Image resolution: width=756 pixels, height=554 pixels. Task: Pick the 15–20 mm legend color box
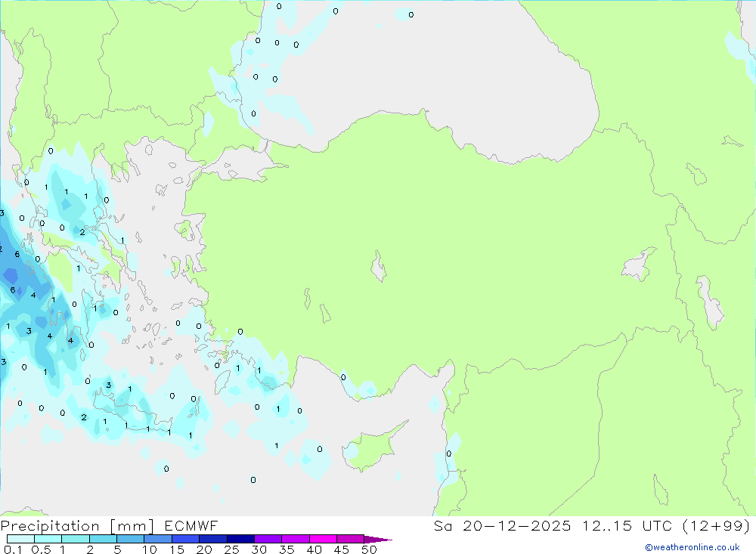pyautogui.click(x=186, y=539)
